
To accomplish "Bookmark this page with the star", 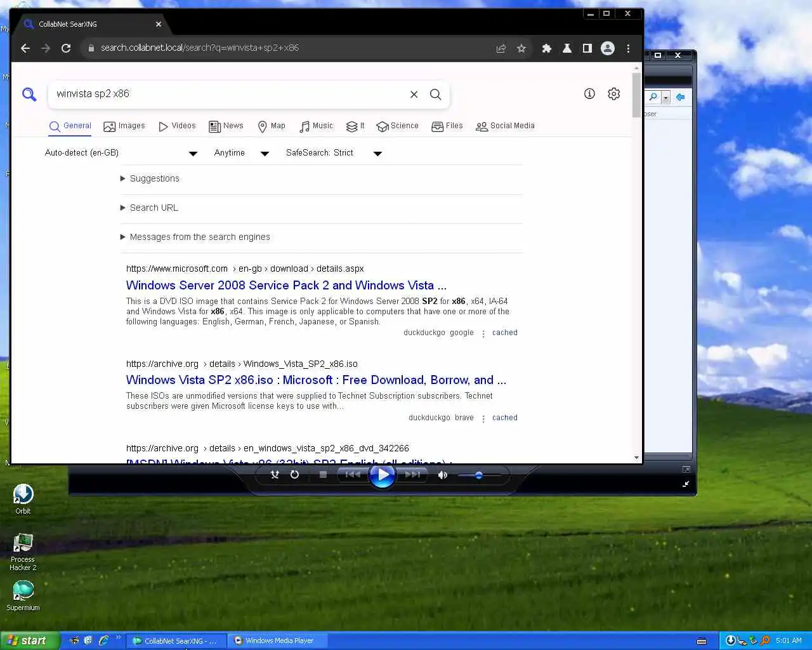I will [521, 48].
